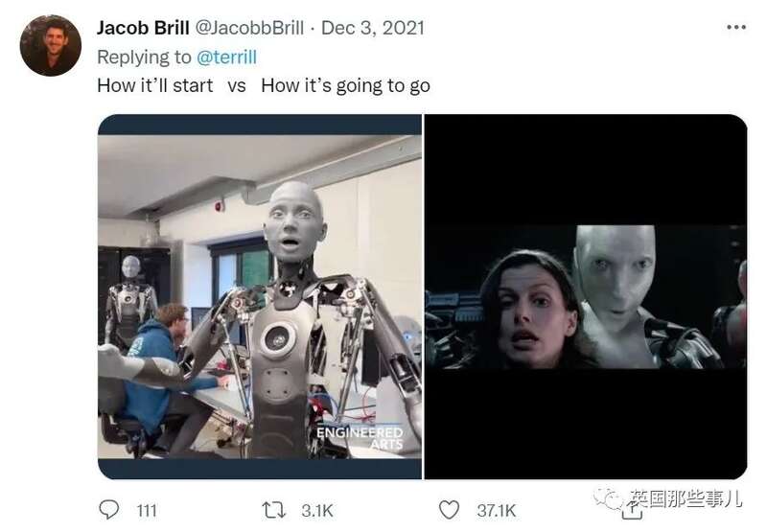This screenshot has height=532, width=767.
Task: Open the movie still image on right
Action: (586, 297)
